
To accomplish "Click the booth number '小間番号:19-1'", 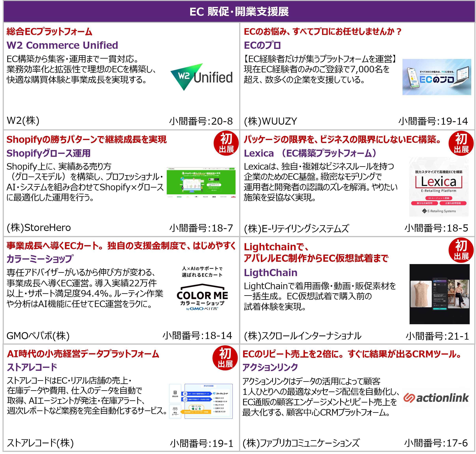I will [201, 443].
